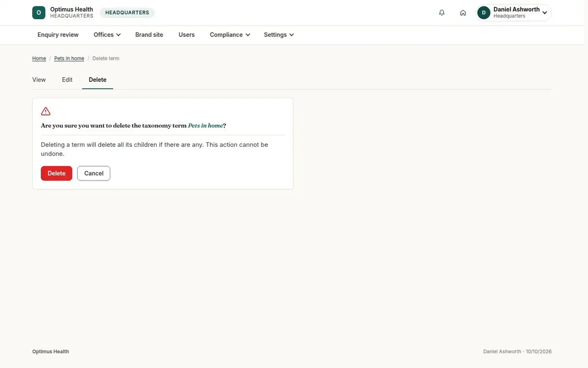Expand the Compliance dropdown menu
588x368 pixels.
[230, 35]
